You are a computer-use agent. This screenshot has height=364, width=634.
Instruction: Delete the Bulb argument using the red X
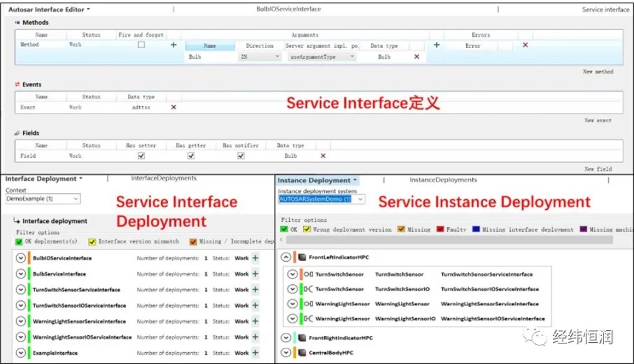415,56
